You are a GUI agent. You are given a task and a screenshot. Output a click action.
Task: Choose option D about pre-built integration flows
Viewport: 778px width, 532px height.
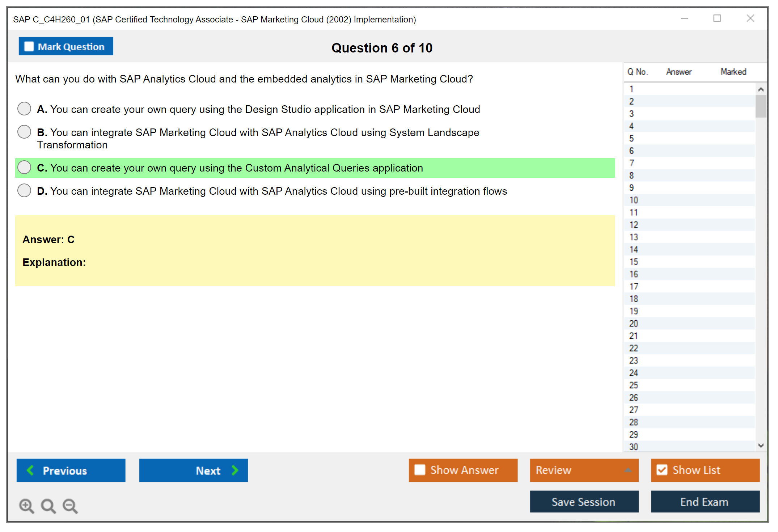24,190
